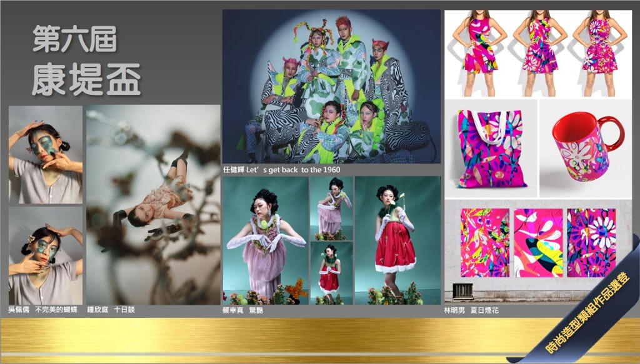Select the small red dress photo
The width and height of the screenshot is (640, 364).
tap(331, 273)
